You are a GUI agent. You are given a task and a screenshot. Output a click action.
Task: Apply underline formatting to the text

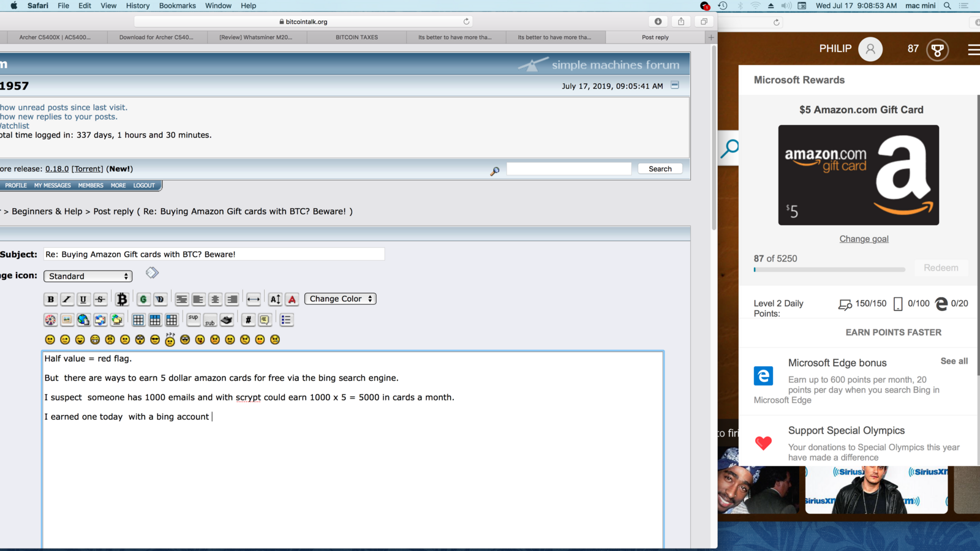coord(83,299)
